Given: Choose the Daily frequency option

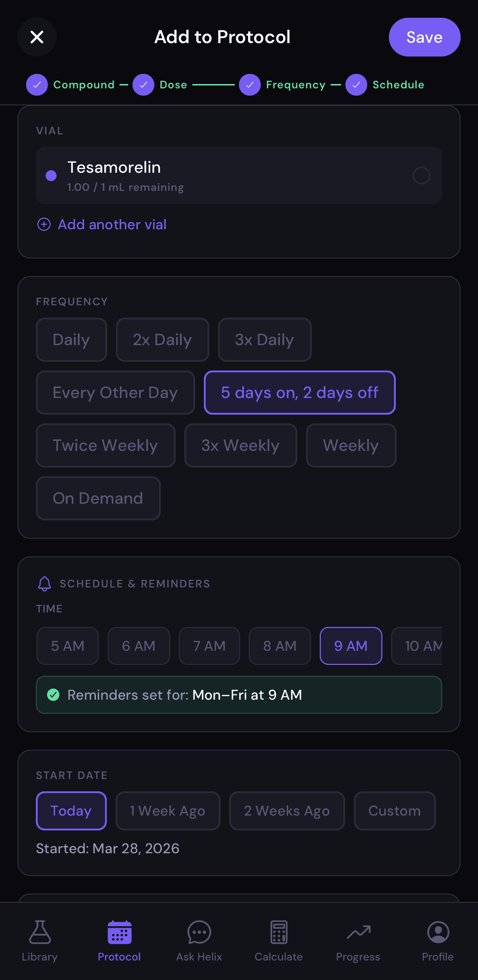Looking at the screenshot, I should tap(71, 340).
